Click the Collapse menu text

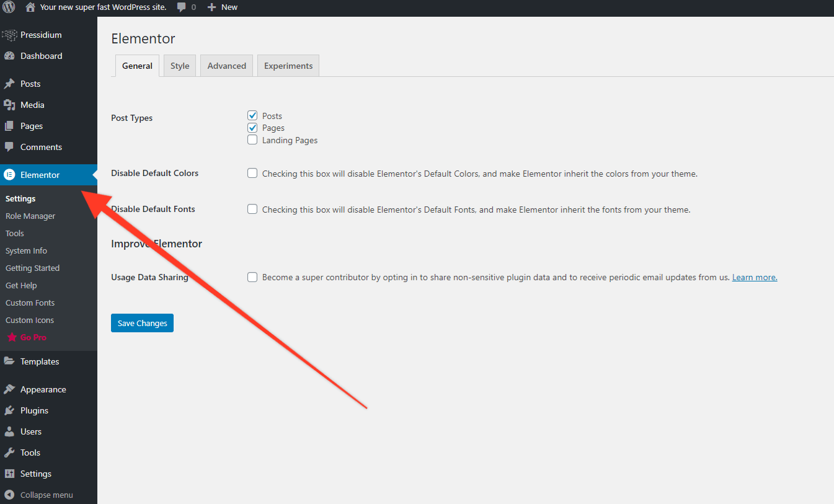tap(47, 495)
